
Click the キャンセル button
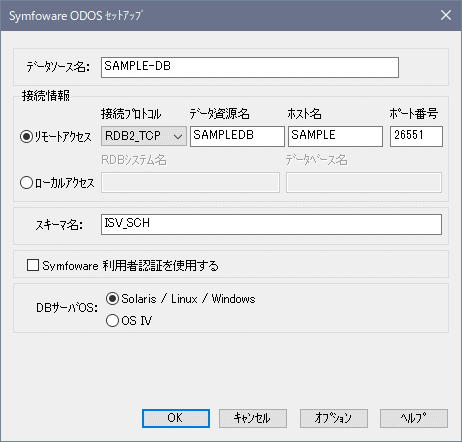pyautogui.click(x=253, y=418)
